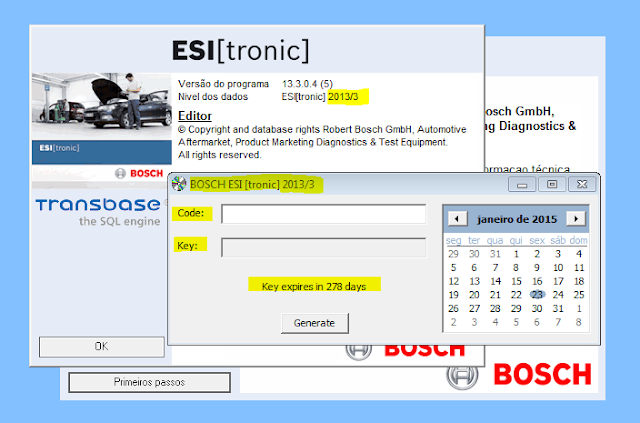
Task: Click the month title janeiro de 2015
Action: pos(517,219)
